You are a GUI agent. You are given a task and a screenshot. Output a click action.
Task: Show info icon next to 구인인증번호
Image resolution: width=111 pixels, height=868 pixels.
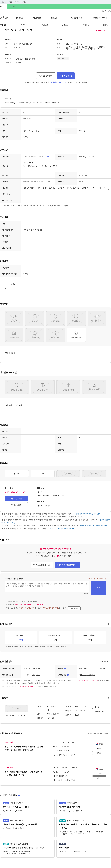pos(68,675)
